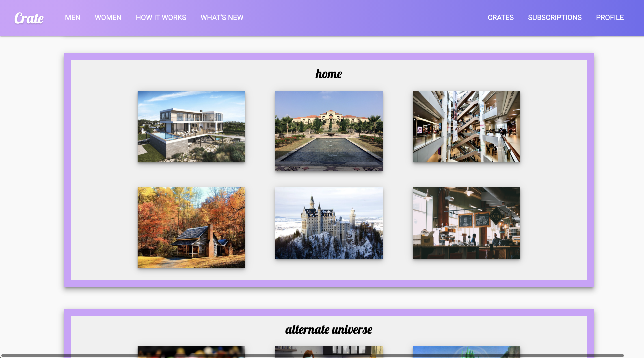This screenshot has width=644, height=358.
Task: Open the MEN menu item
Action: coord(73,17)
